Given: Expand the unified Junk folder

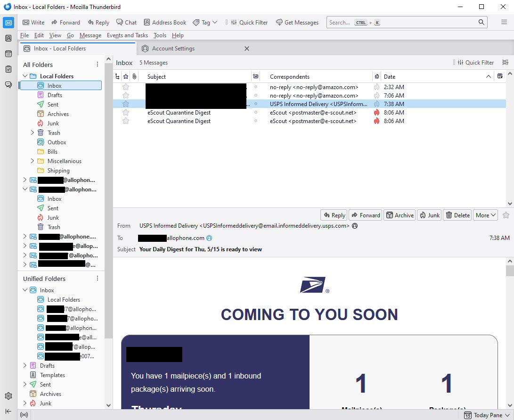Looking at the screenshot, I should click(x=25, y=404).
